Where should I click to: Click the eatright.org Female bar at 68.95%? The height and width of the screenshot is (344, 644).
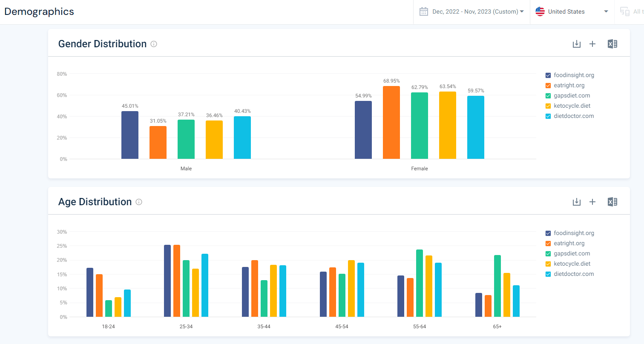tap(391, 122)
